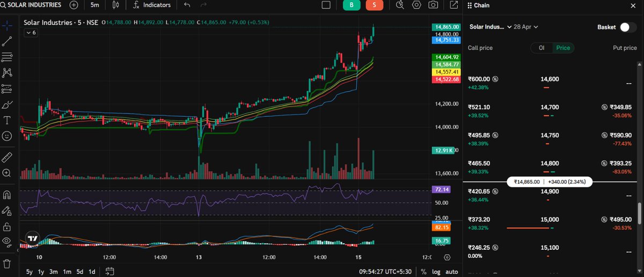Select the 15,000 strike put price ₹495.00
Image resolution: width=644 pixels, height=277 pixels.
[x=620, y=219]
